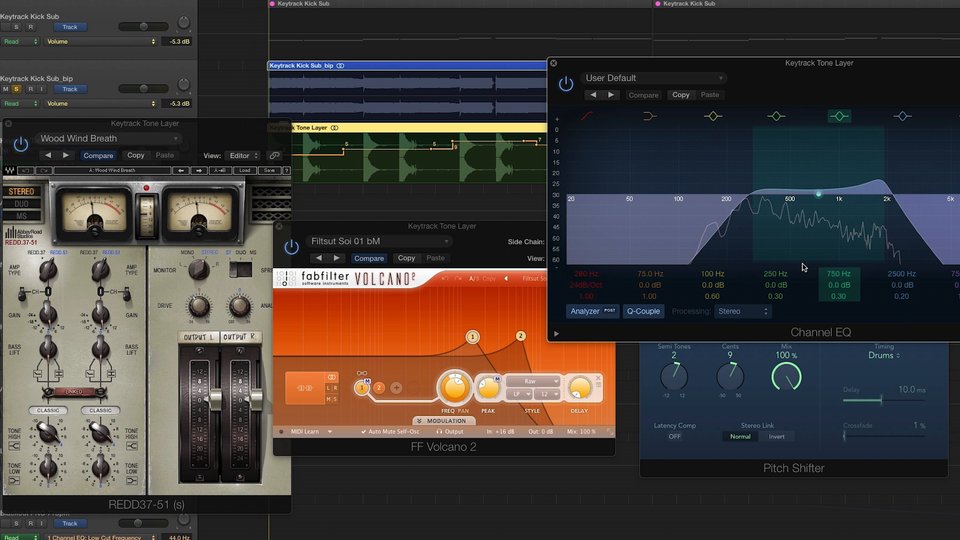Select filter 2 button in Volcano 2

[x=379, y=388]
